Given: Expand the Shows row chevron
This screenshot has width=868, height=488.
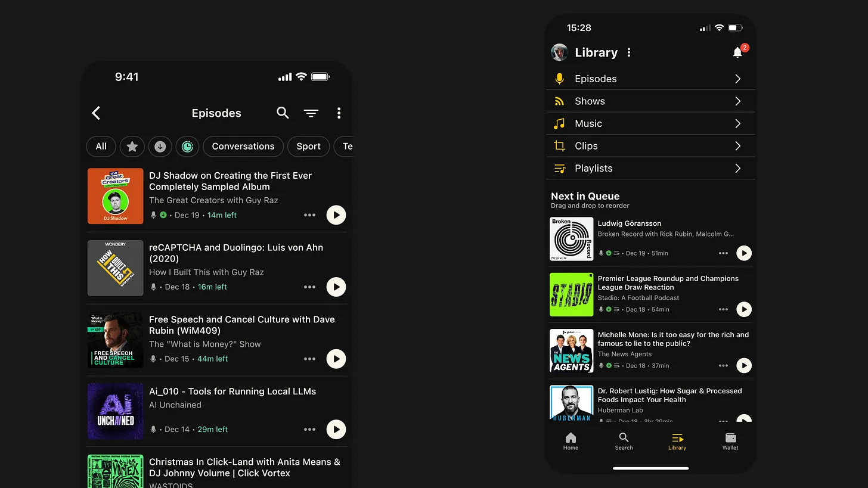Looking at the screenshot, I should (737, 101).
